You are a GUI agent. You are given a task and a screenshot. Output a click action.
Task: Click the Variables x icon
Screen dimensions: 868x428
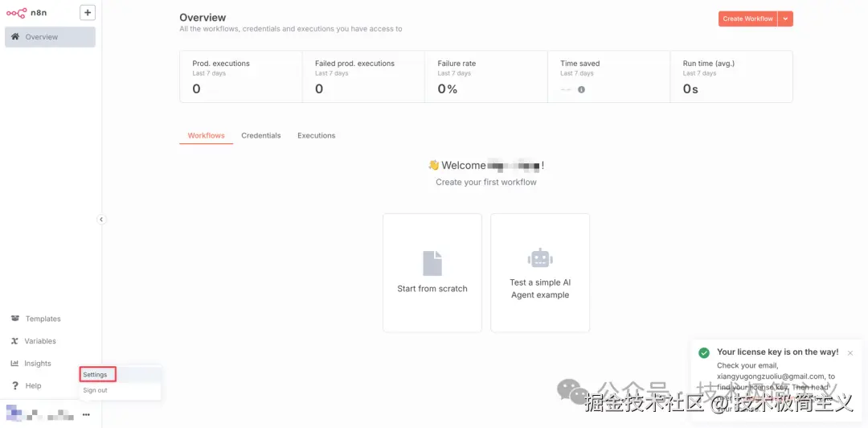tap(14, 341)
